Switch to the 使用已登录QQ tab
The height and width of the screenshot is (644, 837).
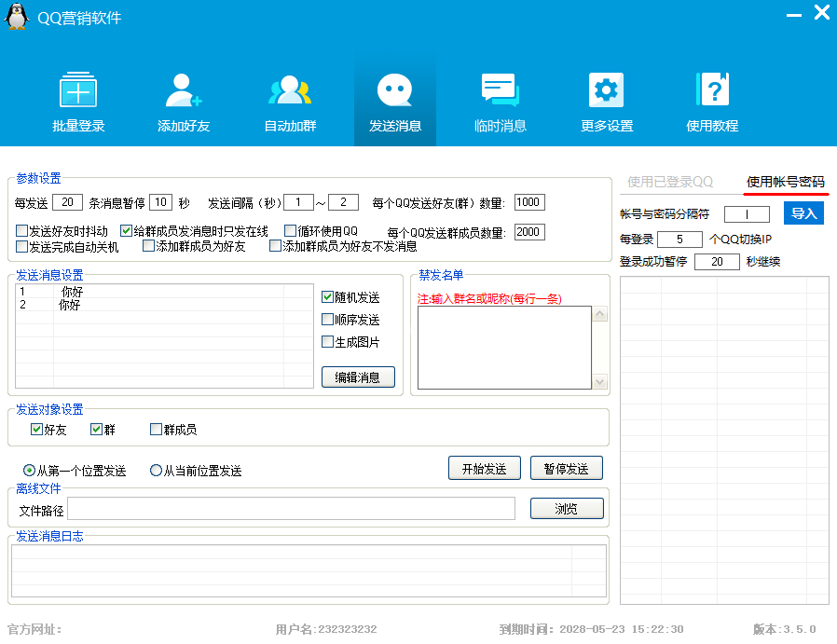click(x=670, y=182)
